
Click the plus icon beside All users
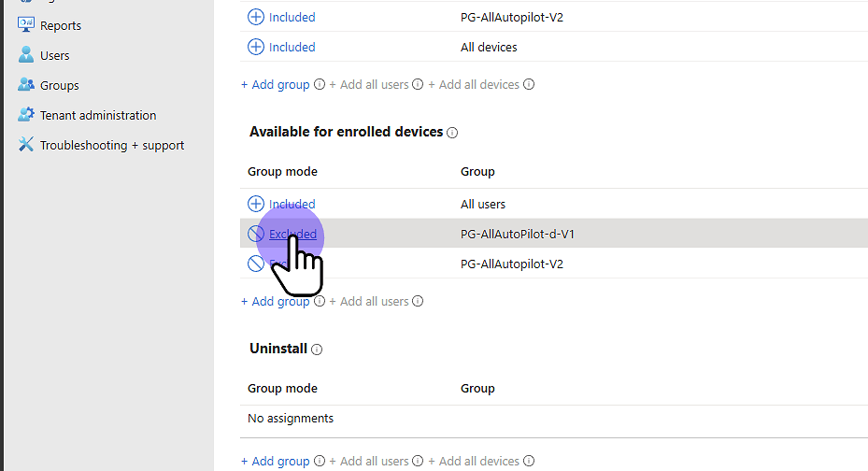point(256,204)
